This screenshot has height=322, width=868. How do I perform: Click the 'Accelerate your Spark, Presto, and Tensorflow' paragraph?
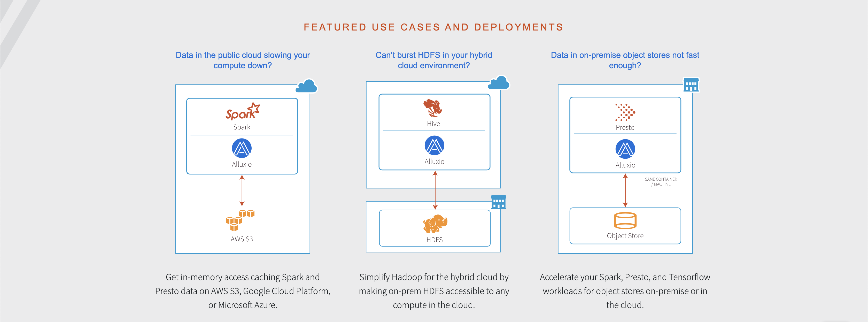click(x=625, y=291)
